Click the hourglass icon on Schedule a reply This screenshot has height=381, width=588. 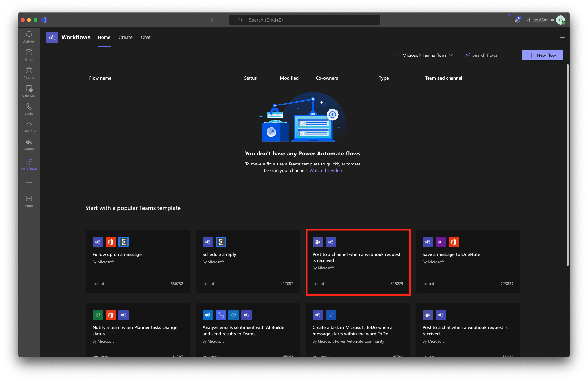tap(221, 242)
